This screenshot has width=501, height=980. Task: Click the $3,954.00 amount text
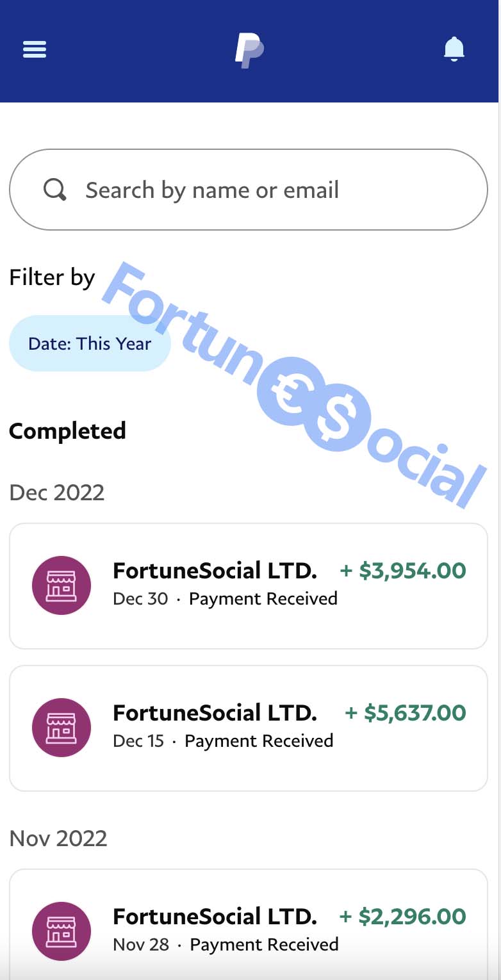[402, 570]
